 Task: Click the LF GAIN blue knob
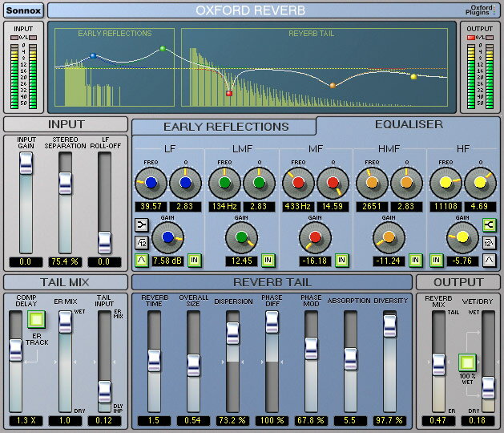167,237
